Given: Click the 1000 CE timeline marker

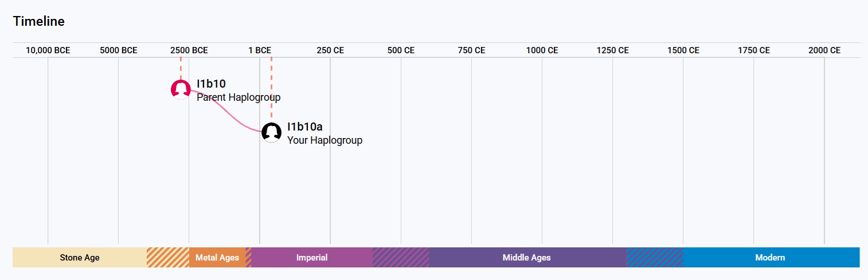Looking at the screenshot, I should click(542, 50).
